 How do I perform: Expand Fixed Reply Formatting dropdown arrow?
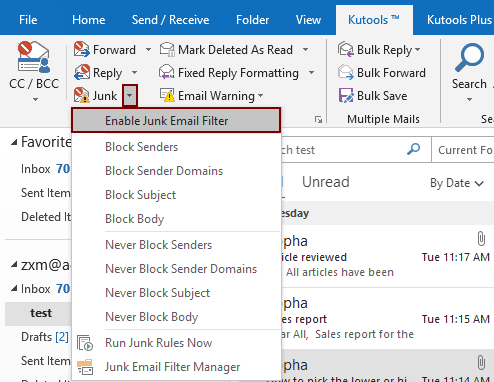pyautogui.click(x=311, y=72)
